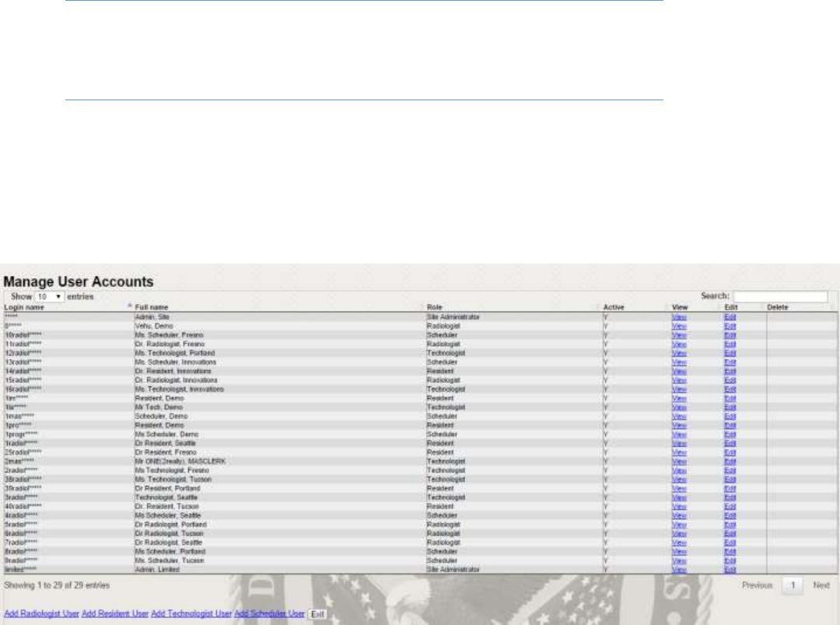The width and height of the screenshot is (840, 625).
Task: View the Vehu, Demo account
Action: point(679,326)
